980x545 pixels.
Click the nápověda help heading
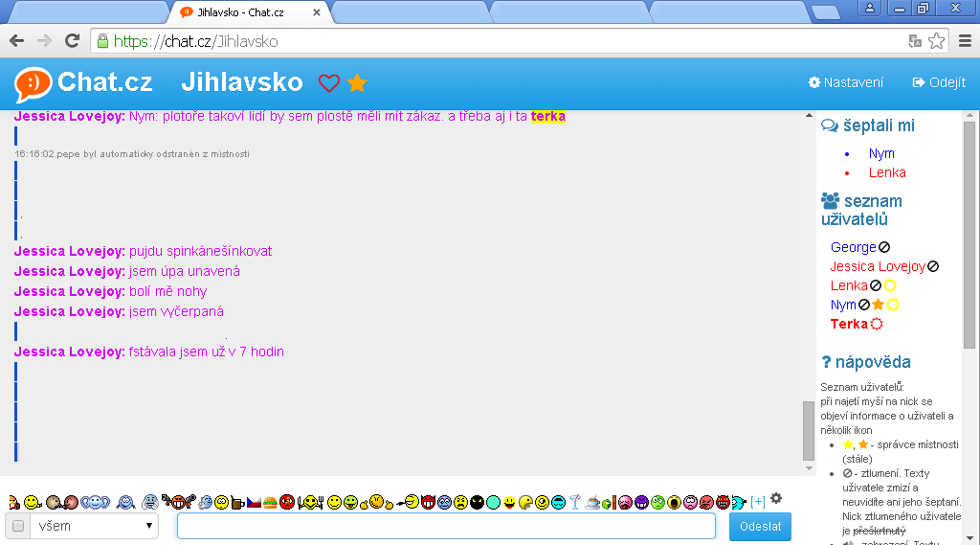click(x=865, y=362)
